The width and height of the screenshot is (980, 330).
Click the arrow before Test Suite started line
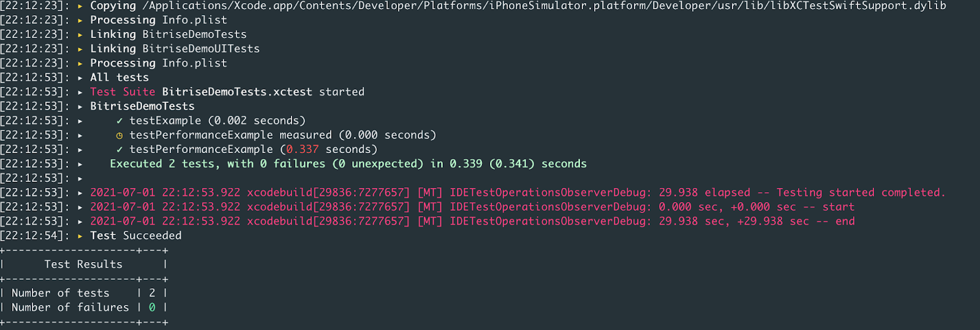coord(80,92)
